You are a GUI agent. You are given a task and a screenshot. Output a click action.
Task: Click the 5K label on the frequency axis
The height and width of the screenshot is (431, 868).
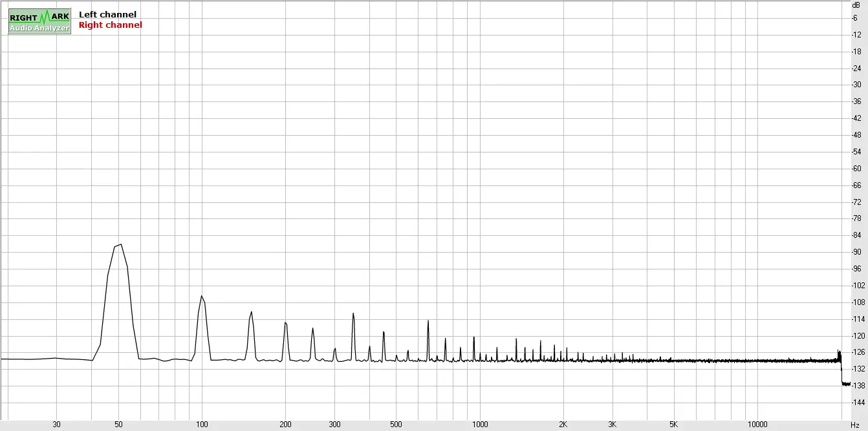(674, 425)
